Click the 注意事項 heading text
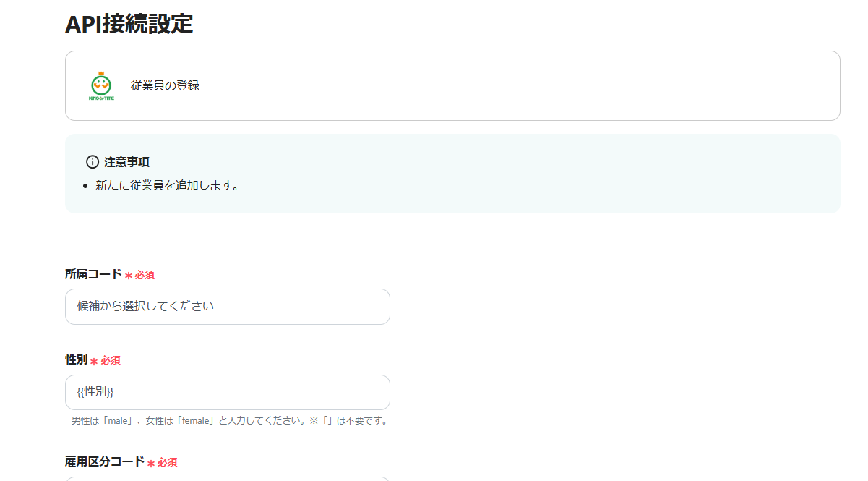The height and width of the screenshot is (481, 868). coord(126,162)
